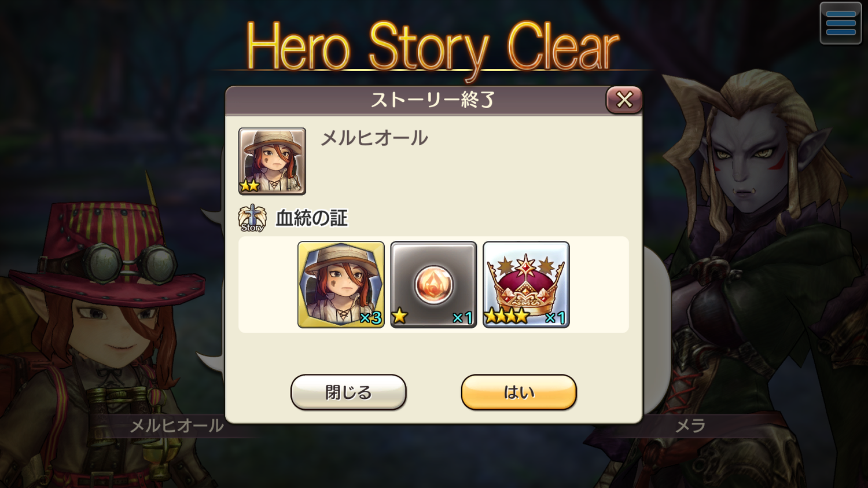
Task: Close the ストーリー終了 dialog with X
Action: [624, 100]
